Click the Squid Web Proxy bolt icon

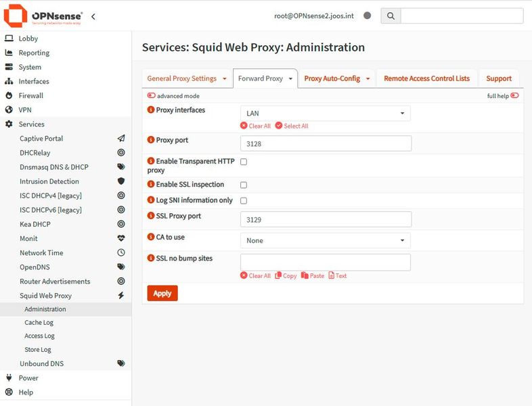pyautogui.click(x=121, y=295)
